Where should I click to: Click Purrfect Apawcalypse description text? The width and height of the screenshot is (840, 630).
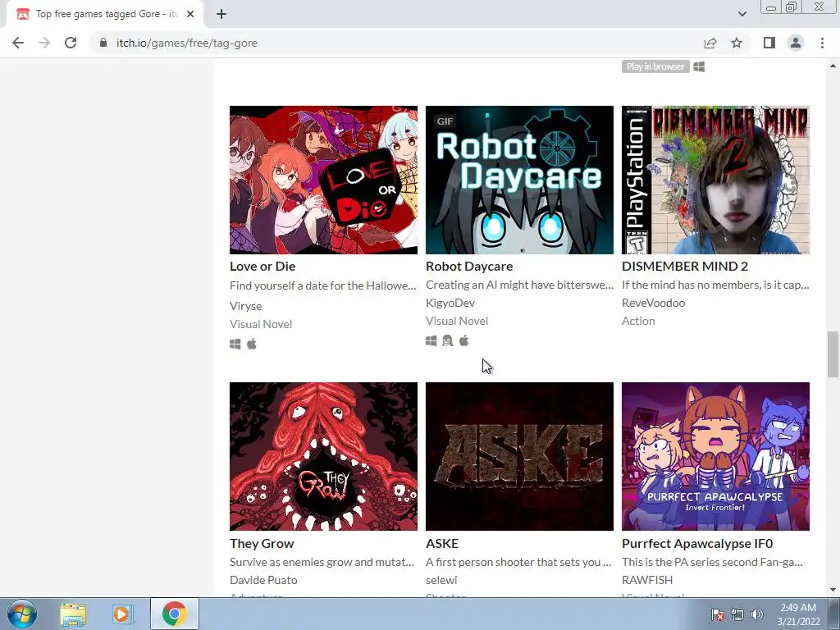[x=713, y=562]
